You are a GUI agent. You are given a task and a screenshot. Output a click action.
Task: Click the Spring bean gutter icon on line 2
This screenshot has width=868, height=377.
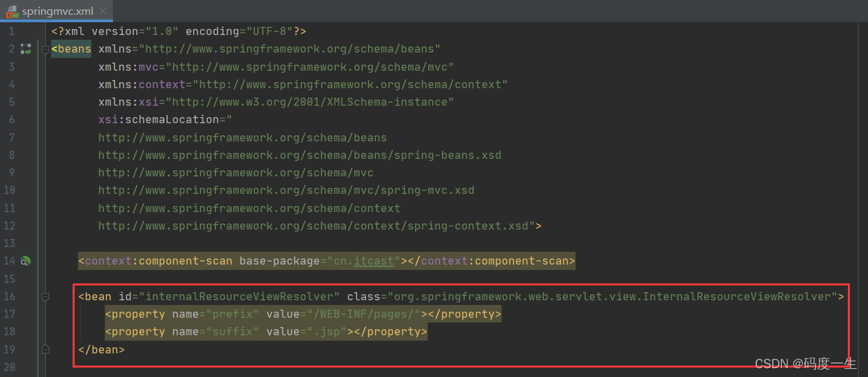tap(26, 49)
